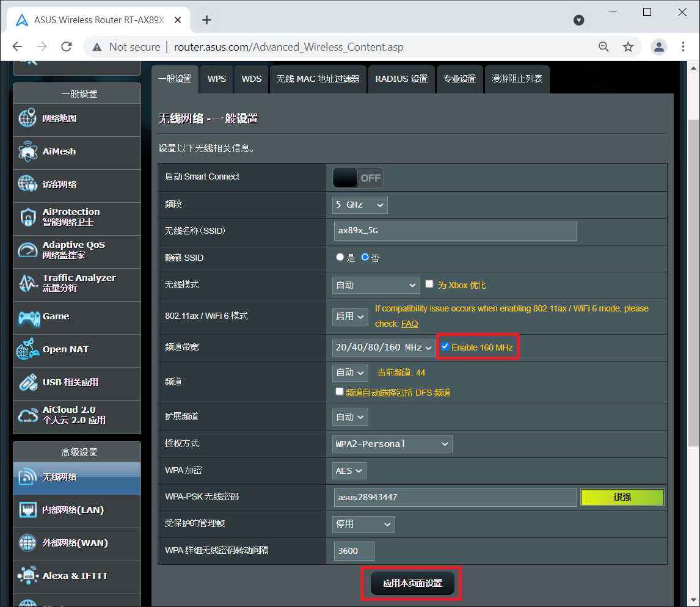Viewport: 700px width, 607px height.
Task: Open the network map (网络地图) sidebar icon
Action: point(27,118)
